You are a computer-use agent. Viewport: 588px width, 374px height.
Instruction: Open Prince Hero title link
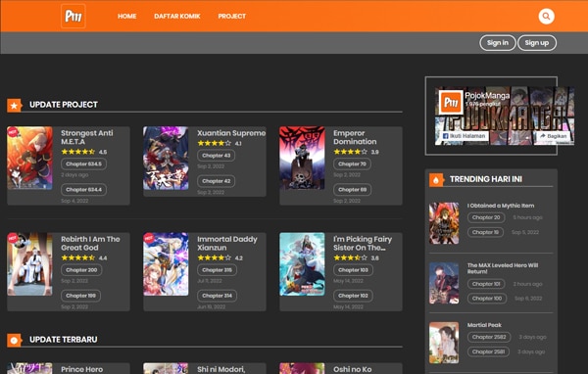point(81,369)
